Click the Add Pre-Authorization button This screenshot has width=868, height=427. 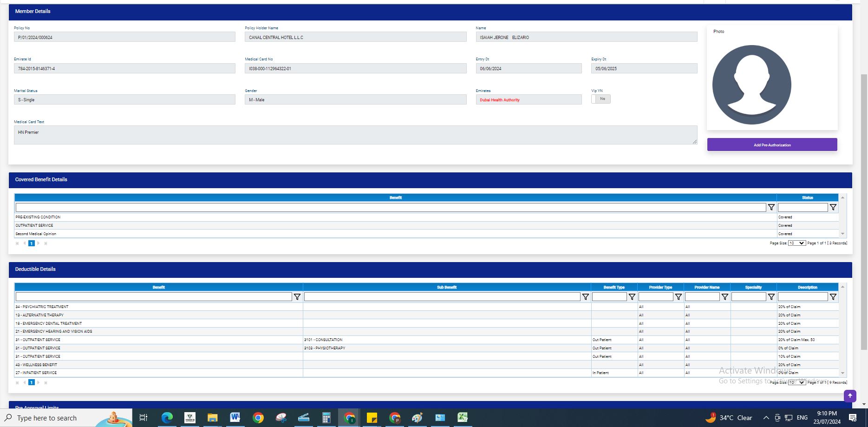(772, 145)
